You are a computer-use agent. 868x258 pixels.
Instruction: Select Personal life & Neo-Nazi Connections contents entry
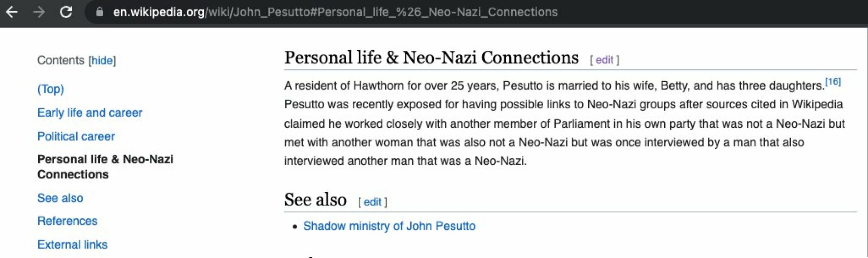tap(105, 167)
